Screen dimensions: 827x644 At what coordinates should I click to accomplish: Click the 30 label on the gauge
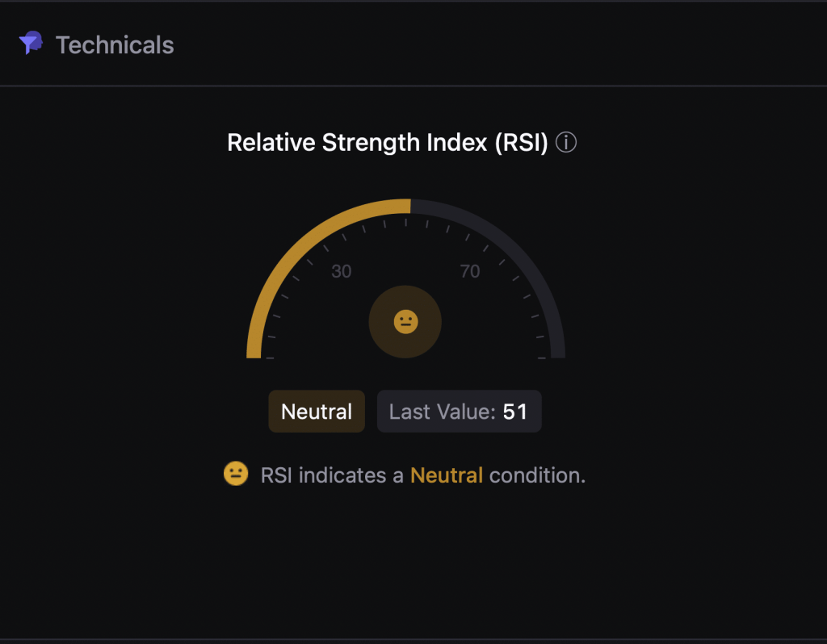coord(342,271)
